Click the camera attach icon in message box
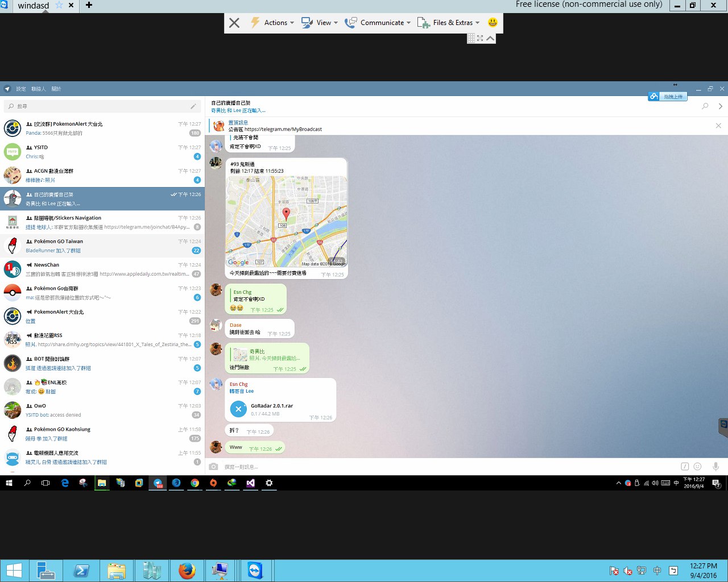The width and height of the screenshot is (728, 582). (213, 467)
